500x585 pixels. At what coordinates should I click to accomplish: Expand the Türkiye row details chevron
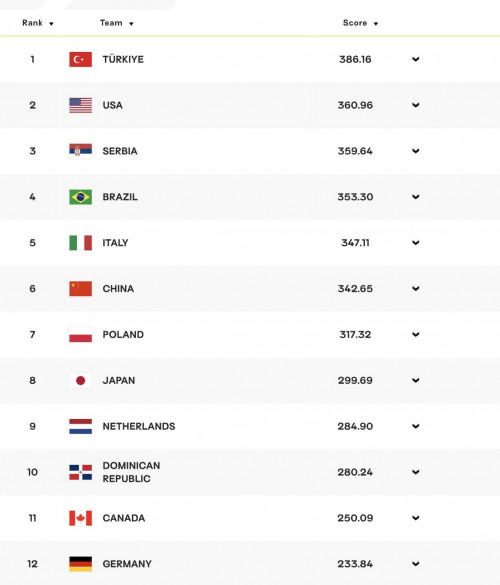point(416,59)
